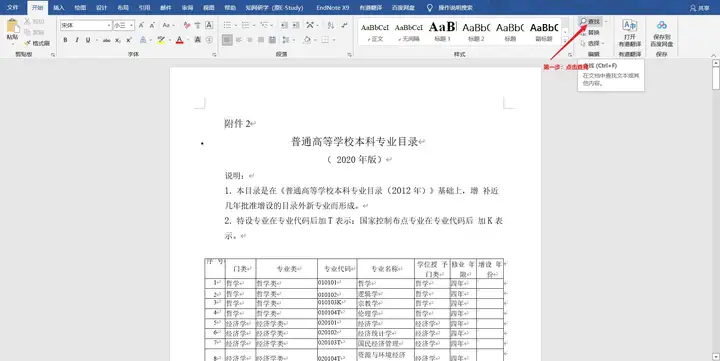Toggle Center alignment button
This screenshot has height=361, width=720.
pos(238,40)
